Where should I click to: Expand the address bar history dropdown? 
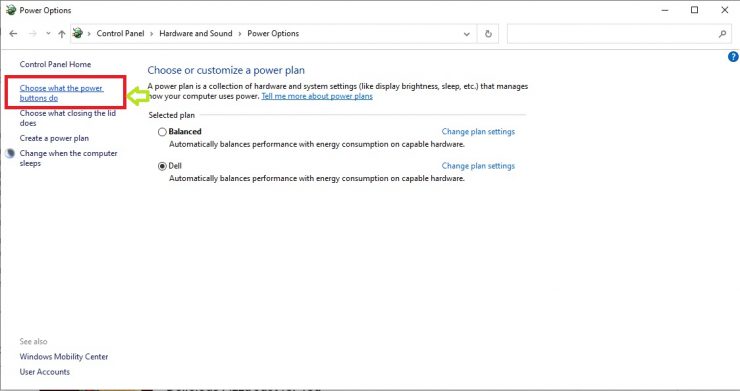466,34
